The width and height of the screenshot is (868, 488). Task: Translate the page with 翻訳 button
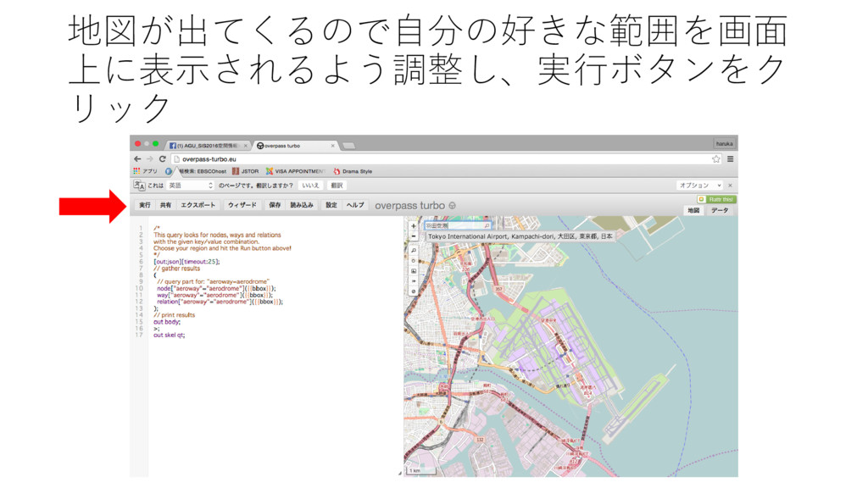[x=337, y=186]
